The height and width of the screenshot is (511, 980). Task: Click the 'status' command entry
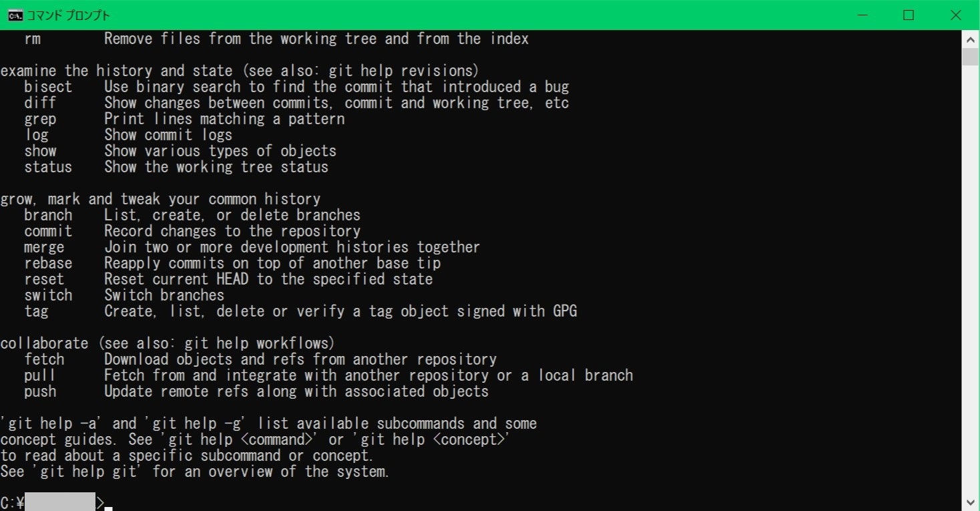click(48, 167)
